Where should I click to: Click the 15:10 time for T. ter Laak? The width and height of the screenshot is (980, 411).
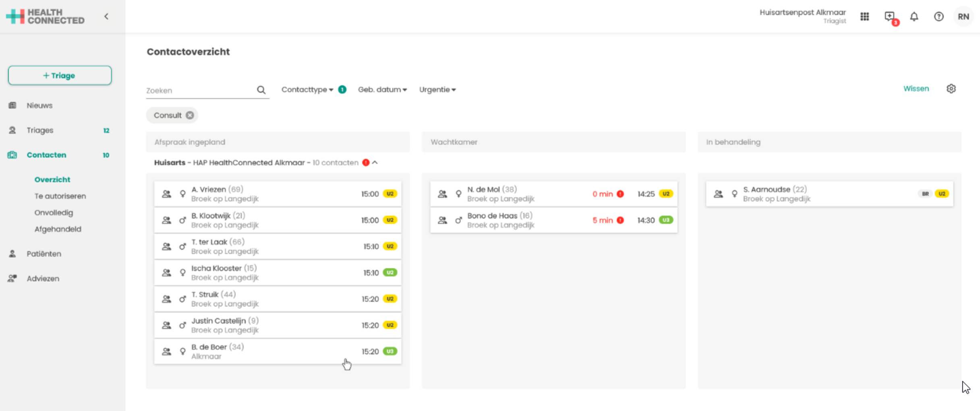(371, 246)
